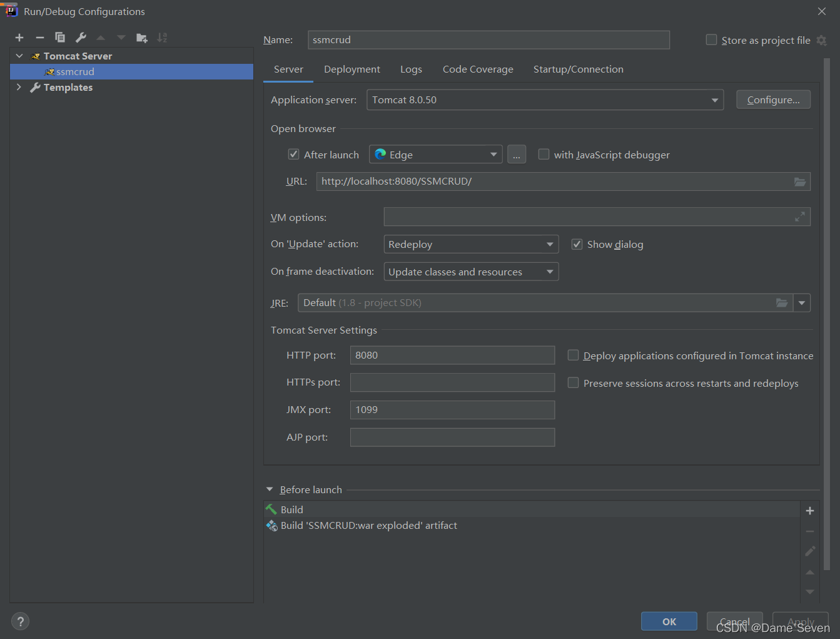Click browser selection ellipsis button
This screenshot has height=639, width=840.
click(517, 155)
